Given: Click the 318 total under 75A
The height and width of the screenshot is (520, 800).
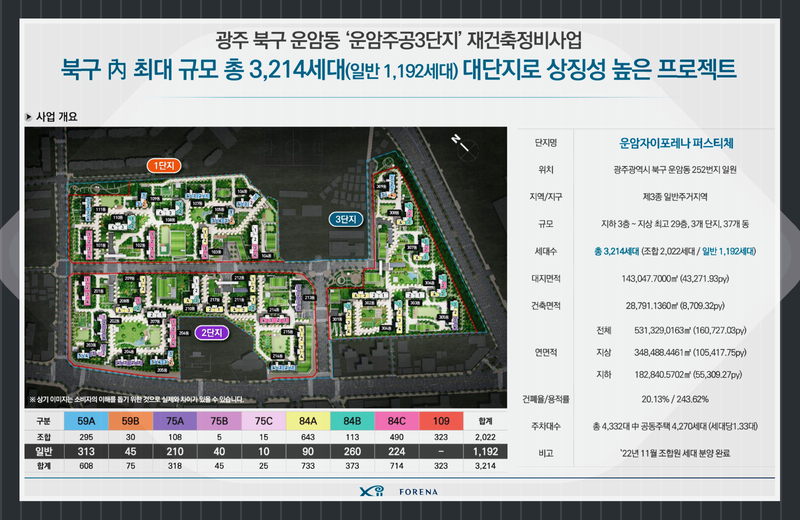Looking at the screenshot, I should point(175,465).
